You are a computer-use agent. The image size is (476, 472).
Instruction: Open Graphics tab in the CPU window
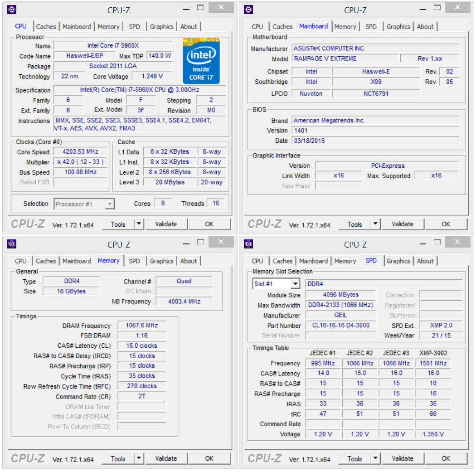point(161,27)
